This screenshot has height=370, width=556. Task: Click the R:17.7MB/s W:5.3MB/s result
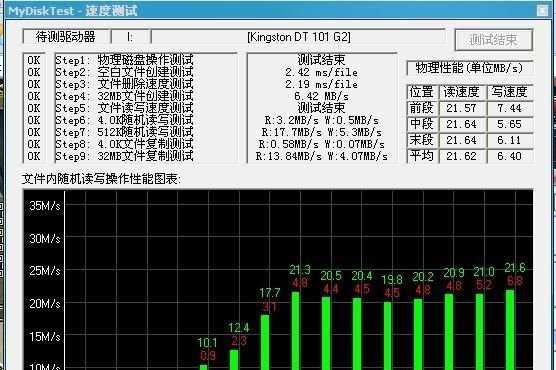click(321, 132)
